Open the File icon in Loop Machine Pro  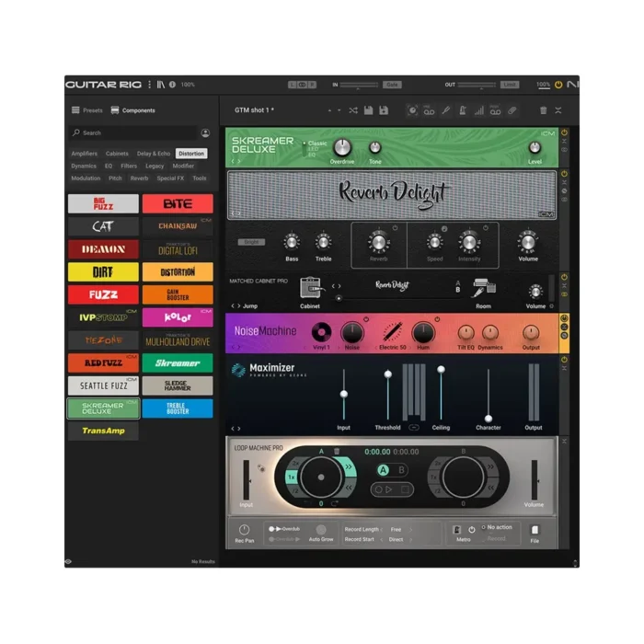tap(535, 530)
